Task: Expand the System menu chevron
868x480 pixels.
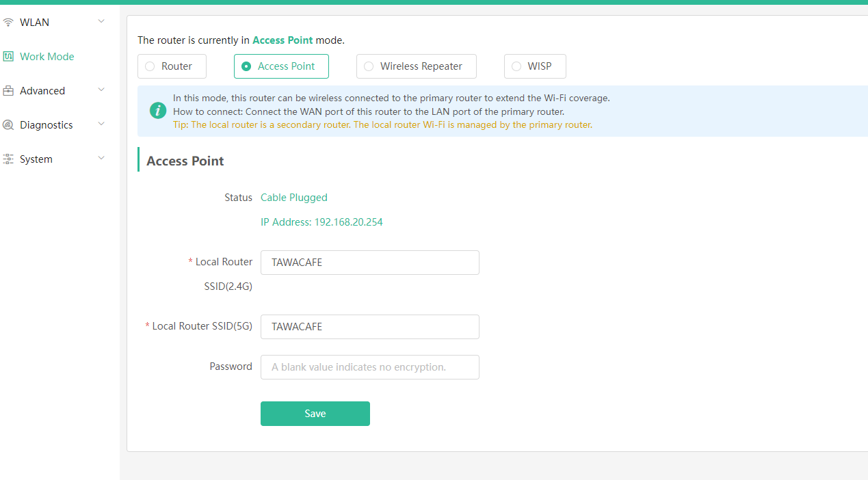Action: tap(101, 159)
